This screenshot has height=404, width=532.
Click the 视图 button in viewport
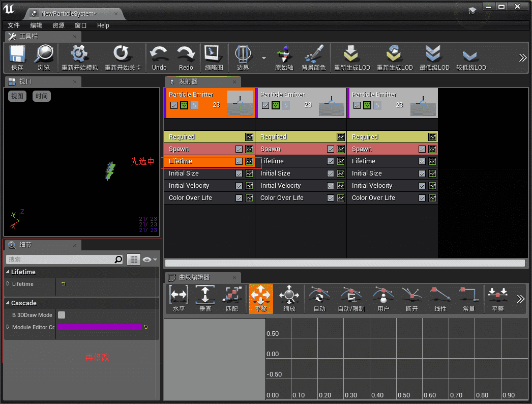click(x=17, y=96)
